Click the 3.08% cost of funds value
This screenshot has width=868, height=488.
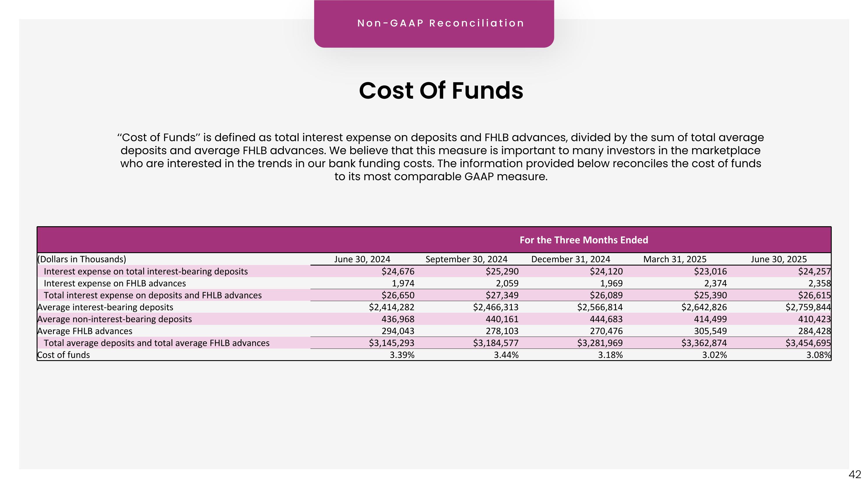click(x=818, y=355)
